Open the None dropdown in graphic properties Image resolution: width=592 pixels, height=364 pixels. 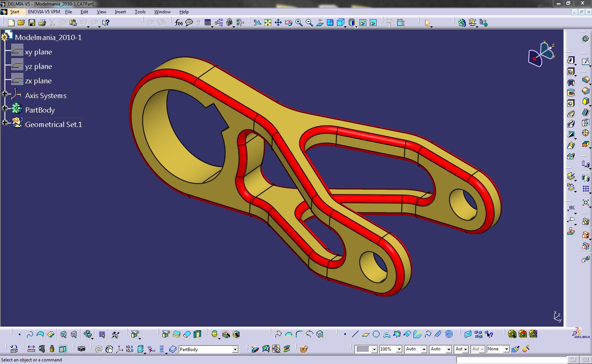tap(506, 349)
